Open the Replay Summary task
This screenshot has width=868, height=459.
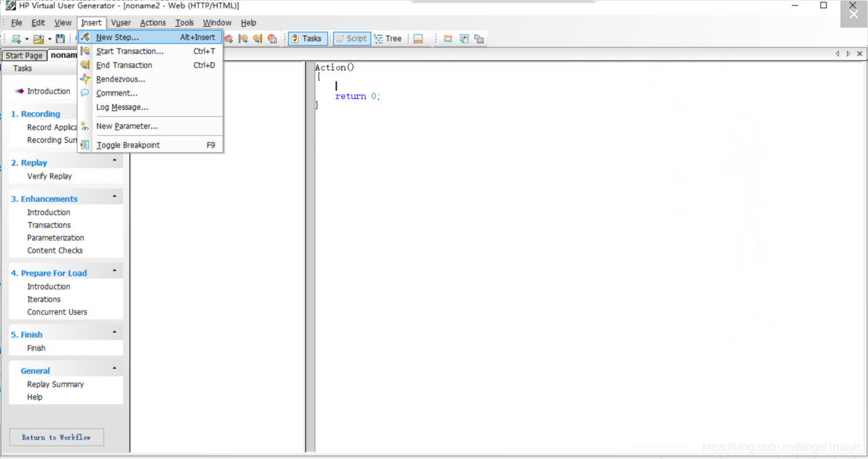coord(56,384)
